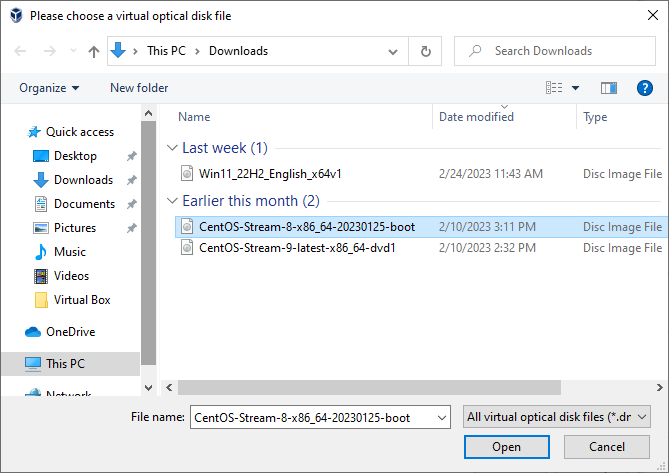Go back with the left arrow

tap(20, 51)
